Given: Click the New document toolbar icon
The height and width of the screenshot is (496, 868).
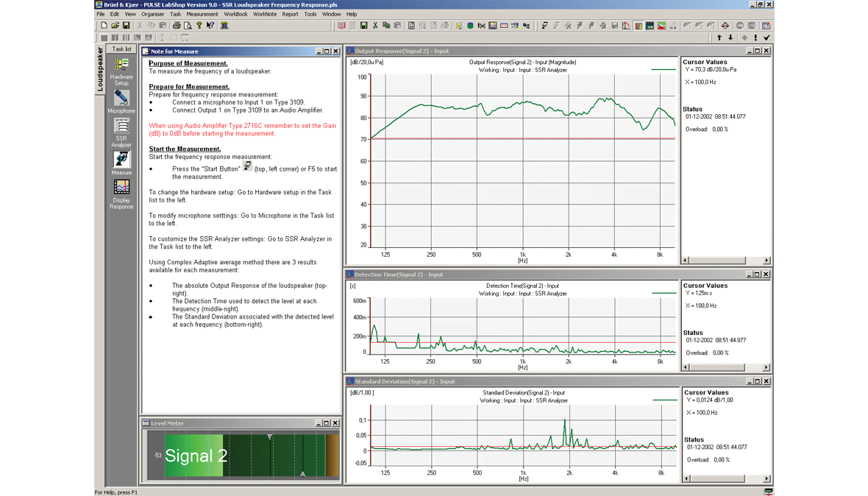Looking at the screenshot, I should pyautogui.click(x=104, y=26).
